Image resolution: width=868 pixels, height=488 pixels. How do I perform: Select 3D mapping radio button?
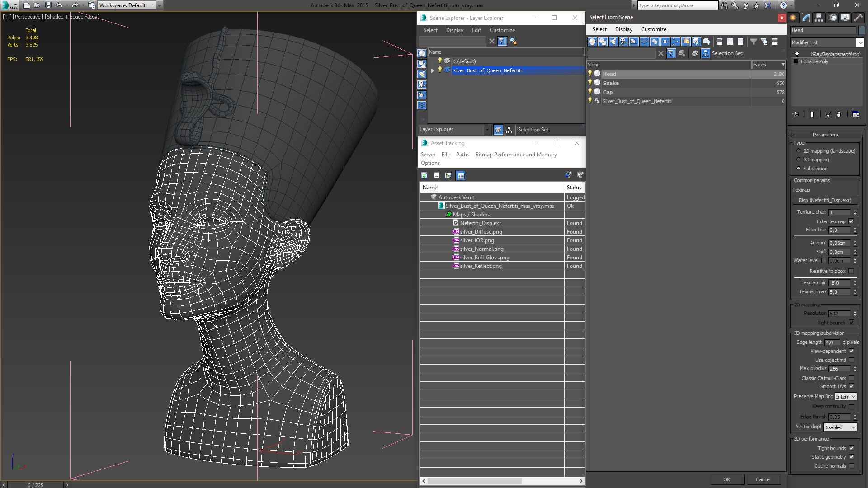tap(798, 160)
